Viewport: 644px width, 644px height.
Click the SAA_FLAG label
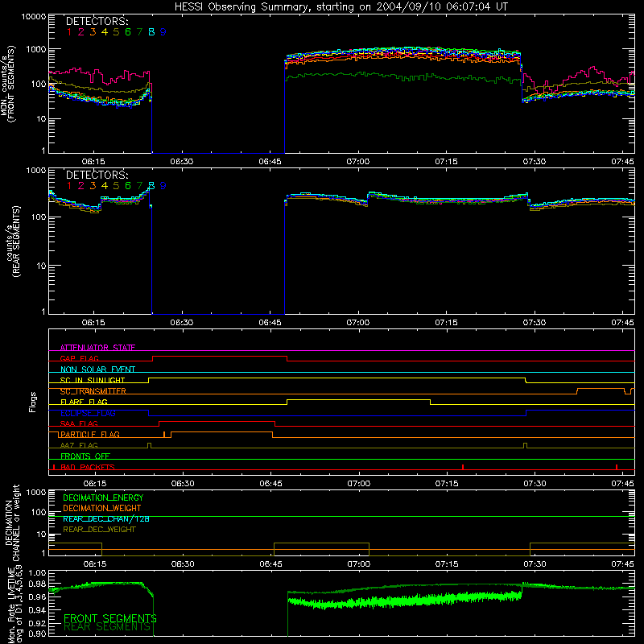(x=79, y=423)
